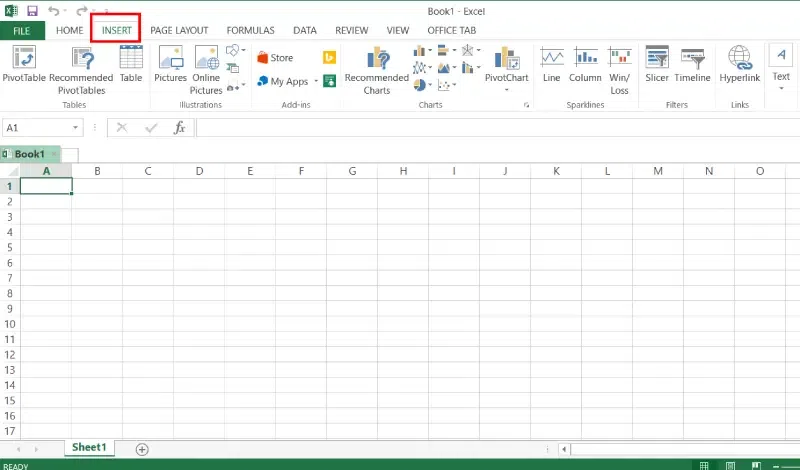Select column D header

click(199, 171)
